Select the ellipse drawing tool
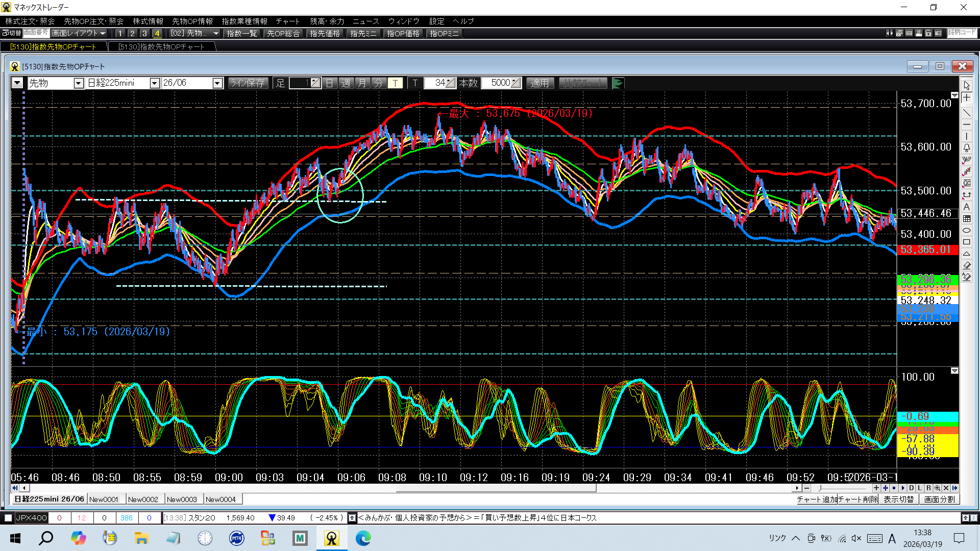The height and width of the screenshot is (551, 980). pyautogui.click(x=967, y=231)
